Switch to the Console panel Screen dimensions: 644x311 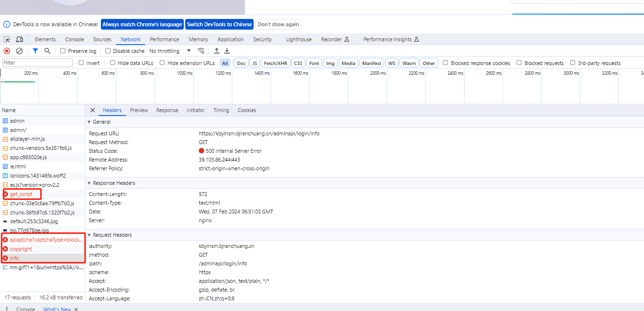click(x=75, y=39)
